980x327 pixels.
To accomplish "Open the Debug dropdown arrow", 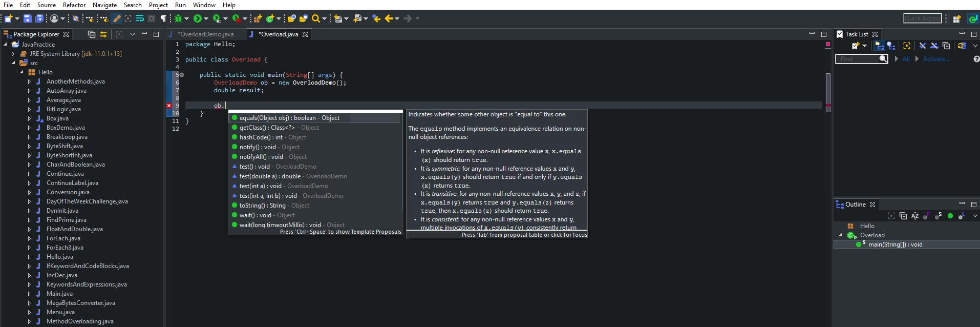I will point(186,18).
